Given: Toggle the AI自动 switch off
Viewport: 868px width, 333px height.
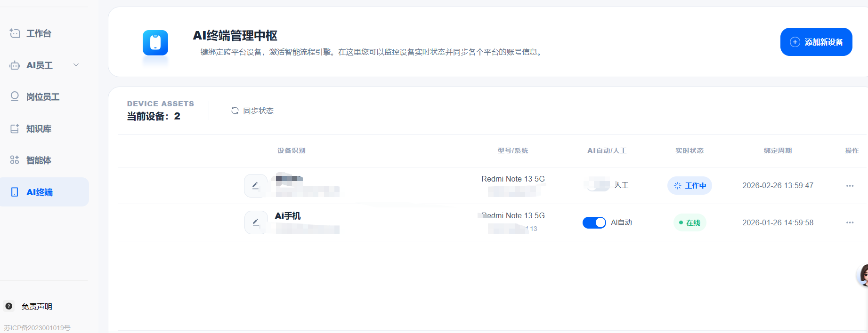Looking at the screenshot, I should [x=594, y=222].
